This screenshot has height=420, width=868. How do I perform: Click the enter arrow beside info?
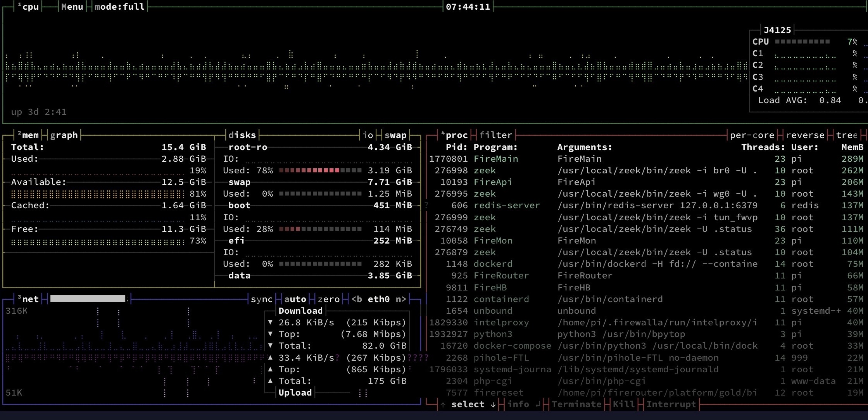click(x=538, y=404)
